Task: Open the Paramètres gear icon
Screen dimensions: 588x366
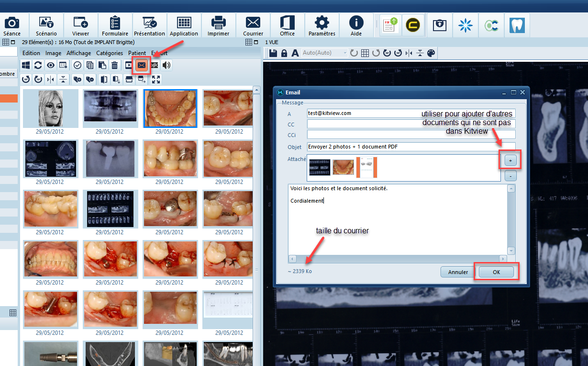Action: (322, 25)
